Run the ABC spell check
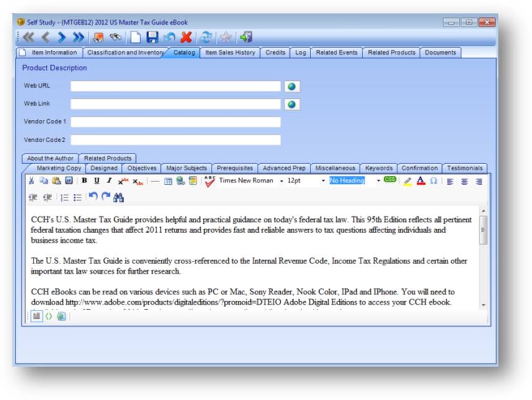Screen dimensions: 532x400 209,181
